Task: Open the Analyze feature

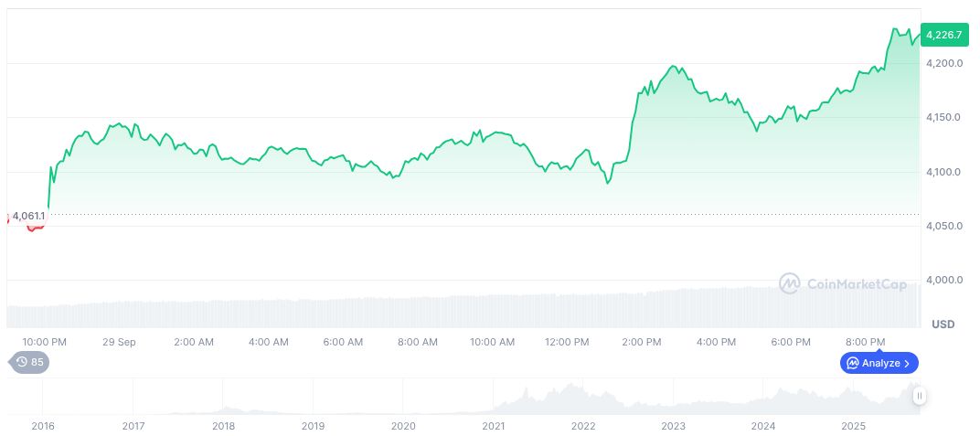Action: pos(879,363)
